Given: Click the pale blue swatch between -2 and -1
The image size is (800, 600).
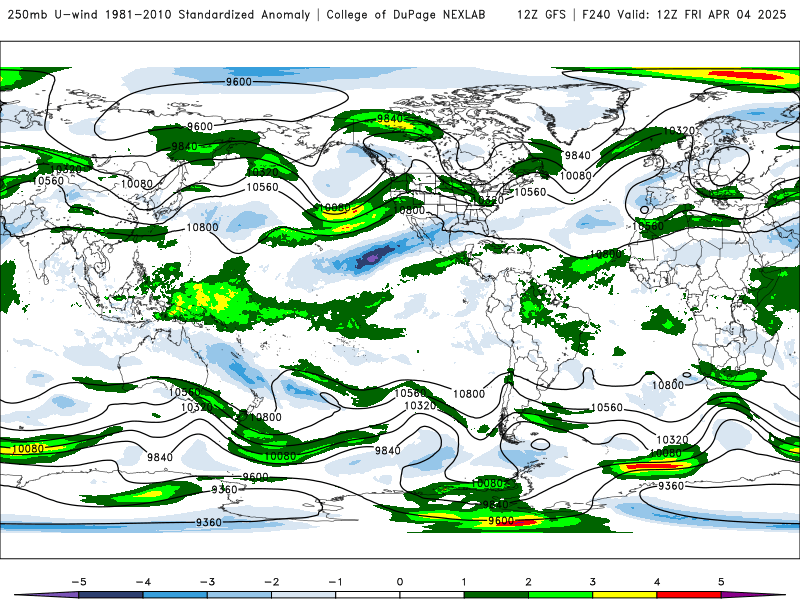Looking at the screenshot, I should (x=304, y=595).
